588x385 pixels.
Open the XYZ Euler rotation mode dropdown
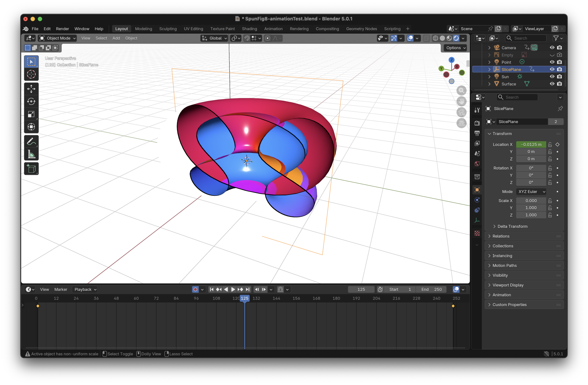pyautogui.click(x=531, y=192)
